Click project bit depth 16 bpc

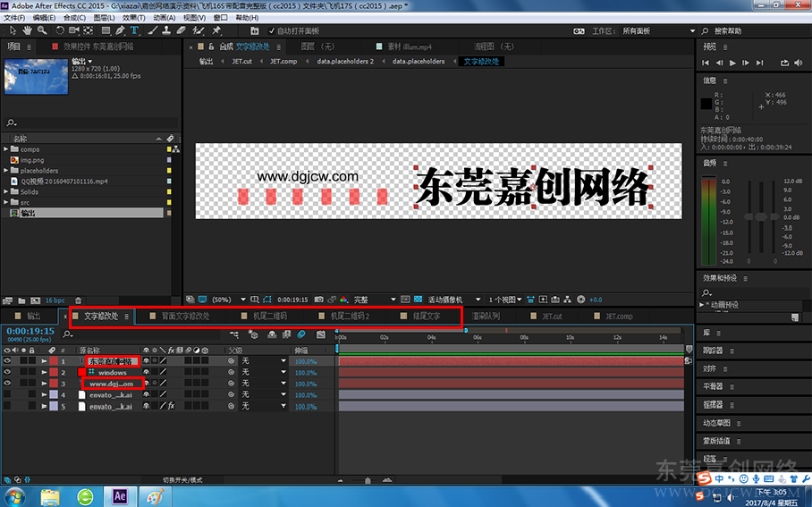click(x=55, y=300)
